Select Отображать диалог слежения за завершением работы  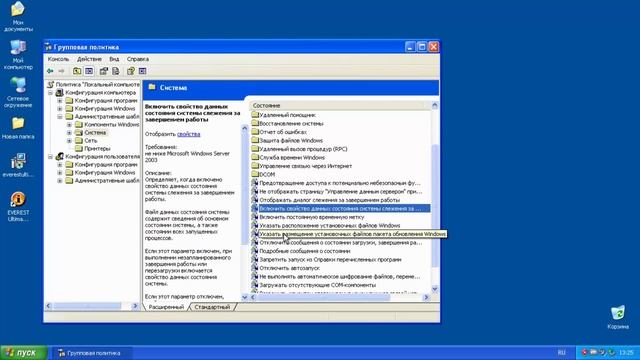point(326,200)
